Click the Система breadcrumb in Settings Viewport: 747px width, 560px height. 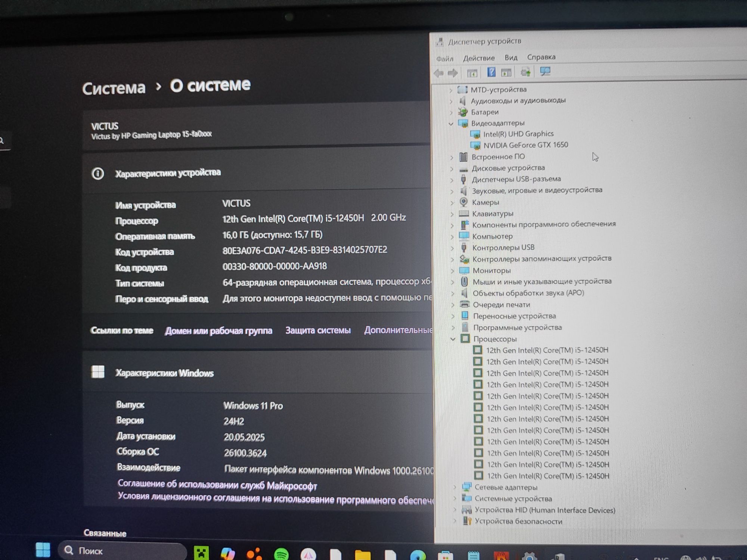(114, 88)
